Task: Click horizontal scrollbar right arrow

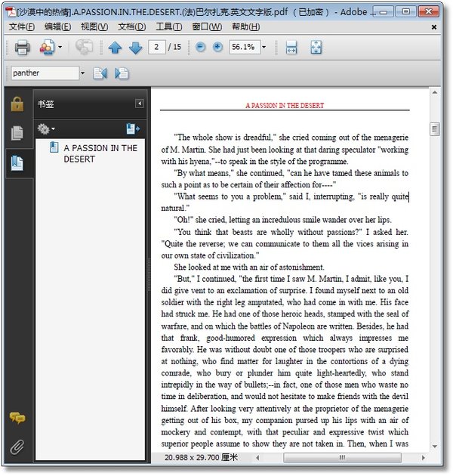Action: 424,457
